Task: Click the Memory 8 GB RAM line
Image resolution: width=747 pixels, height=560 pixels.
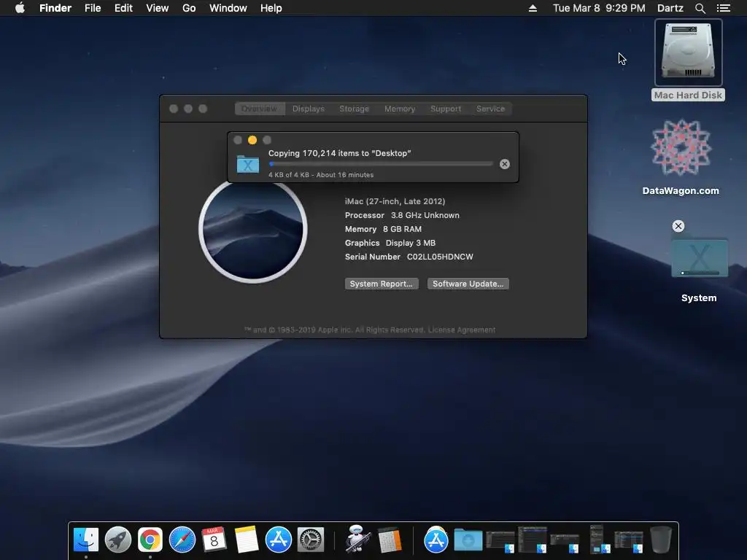Action: point(383,229)
